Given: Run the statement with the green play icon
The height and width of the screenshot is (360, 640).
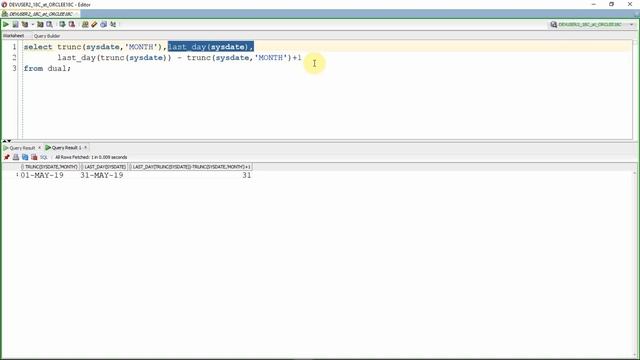Looking at the screenshot, I should tap(6, 24).
